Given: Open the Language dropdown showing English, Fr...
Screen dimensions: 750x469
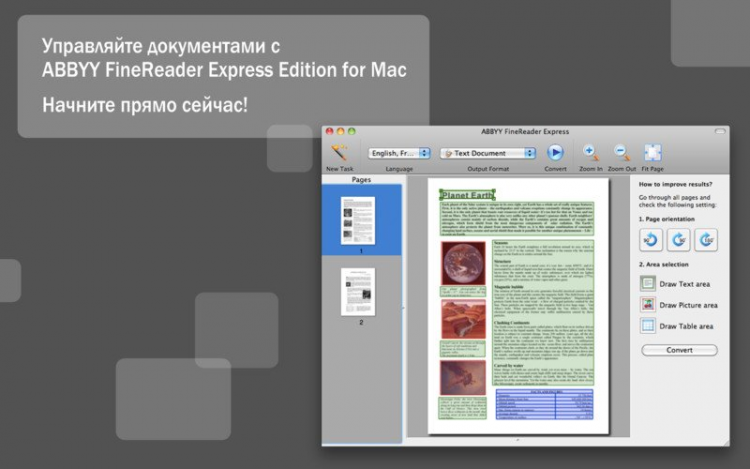Looking at the screenshot, I should coord(399,153).
